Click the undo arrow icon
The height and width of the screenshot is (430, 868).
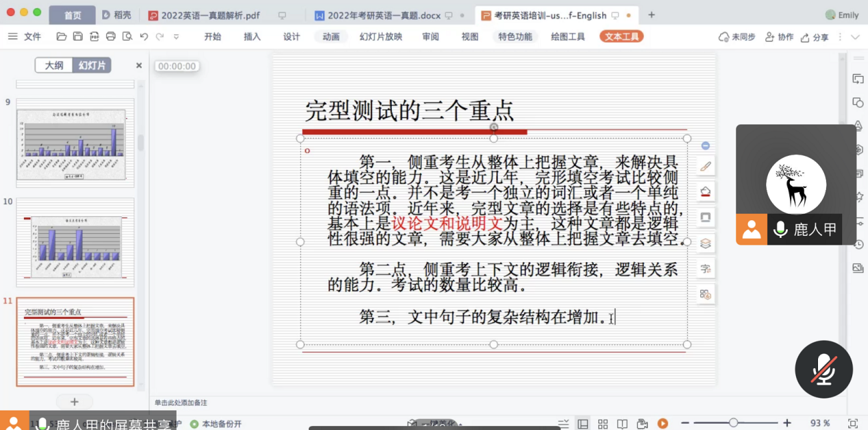[x=143, y=36]
